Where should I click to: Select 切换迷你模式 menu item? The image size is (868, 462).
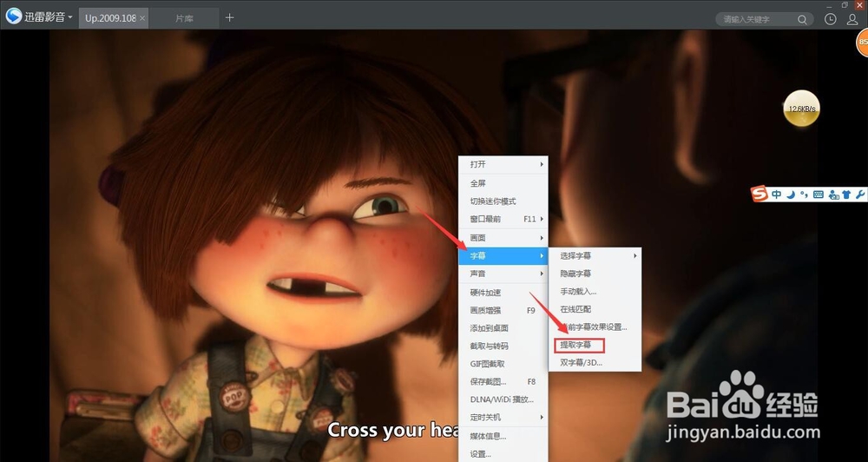503,201
